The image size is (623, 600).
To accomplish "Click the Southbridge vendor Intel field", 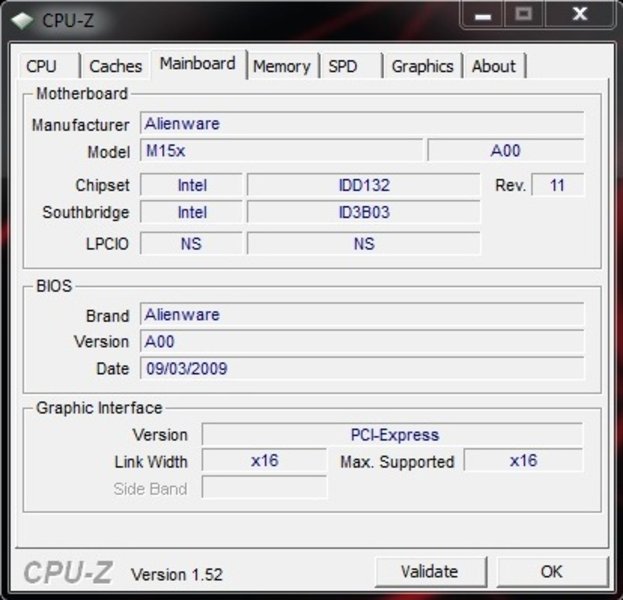I will (x=192, y=212).
